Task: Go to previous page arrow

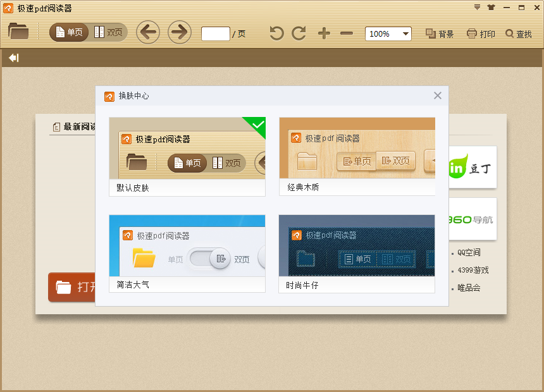Action: pos(148,32)
